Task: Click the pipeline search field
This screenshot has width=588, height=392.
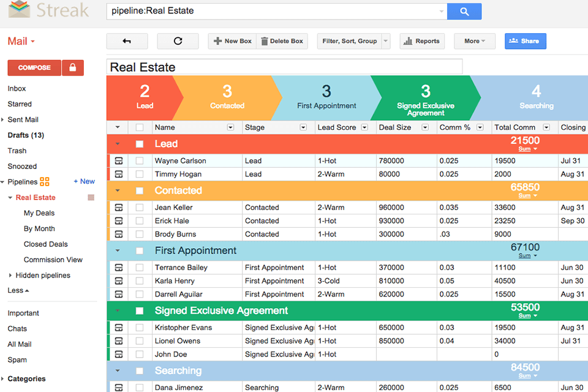Action: tap(276, 11)
